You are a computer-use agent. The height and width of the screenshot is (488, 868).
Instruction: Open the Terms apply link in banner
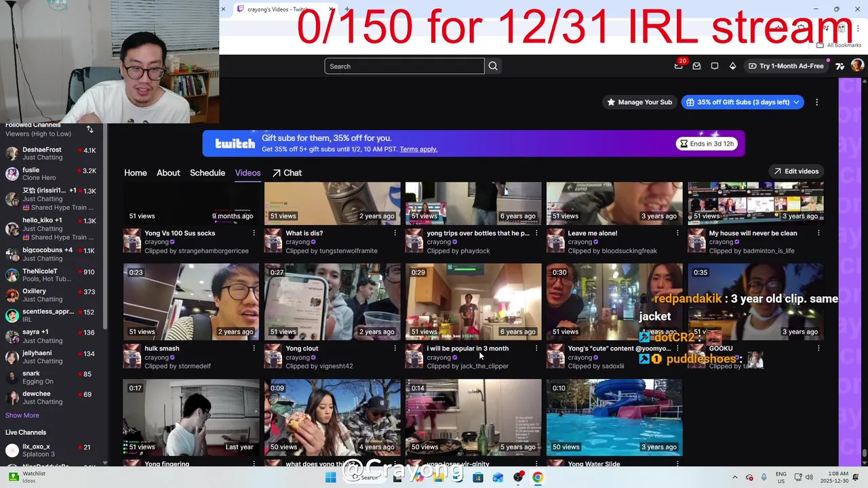(418, 149)
